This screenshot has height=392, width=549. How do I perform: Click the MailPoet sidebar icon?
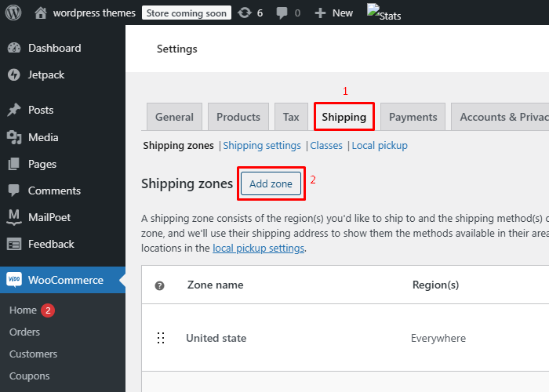14,217
